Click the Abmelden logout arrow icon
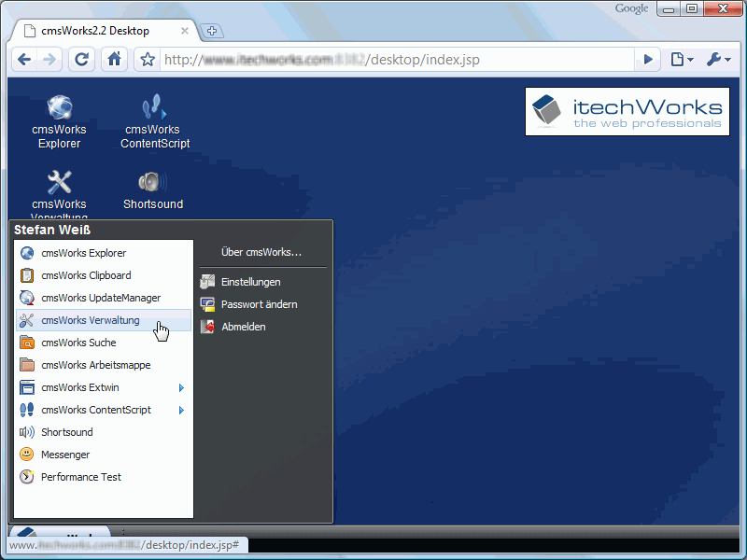Viewport: 747px width, 560px height. pyautogui.click(x=207, y=327)
